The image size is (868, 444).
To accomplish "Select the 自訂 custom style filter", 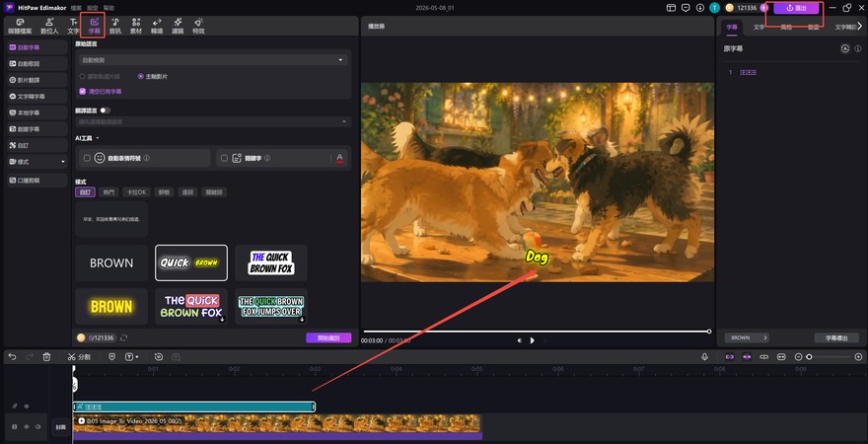I will point(84,192).
